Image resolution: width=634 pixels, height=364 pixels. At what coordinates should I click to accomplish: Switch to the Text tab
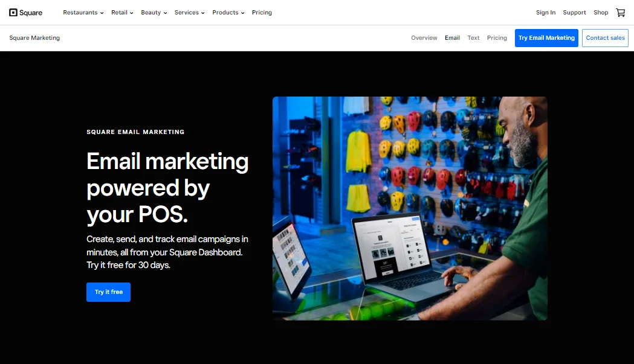pyautogui.click(x=473, y=38)
